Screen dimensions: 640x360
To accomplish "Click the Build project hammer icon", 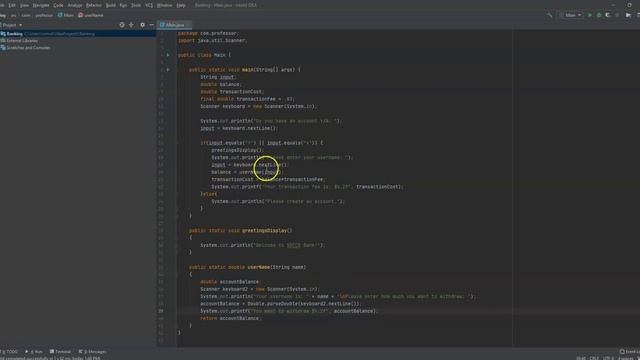I will (549, 15).
